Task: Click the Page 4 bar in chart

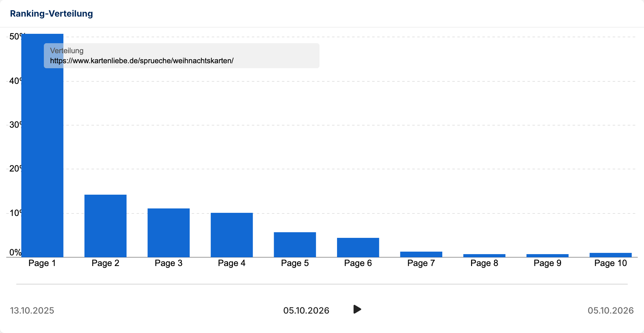Action: click(232, 235)
